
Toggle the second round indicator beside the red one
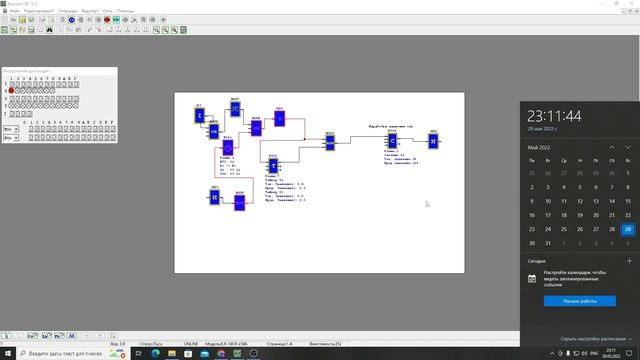pyautogui.click(x=18, y=91)
